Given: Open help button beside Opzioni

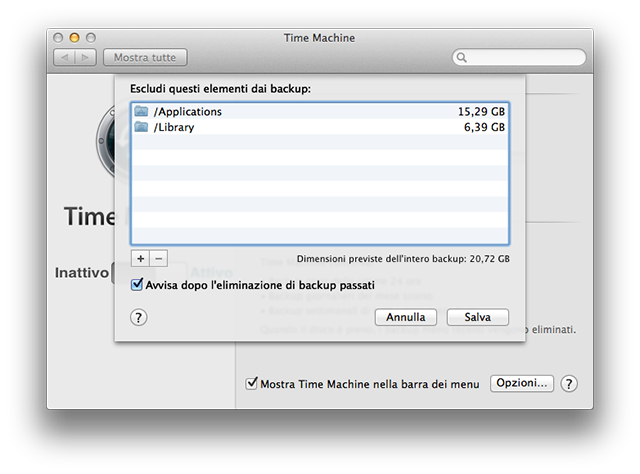Looking at the screenshot, I should [x=569, y=383].
